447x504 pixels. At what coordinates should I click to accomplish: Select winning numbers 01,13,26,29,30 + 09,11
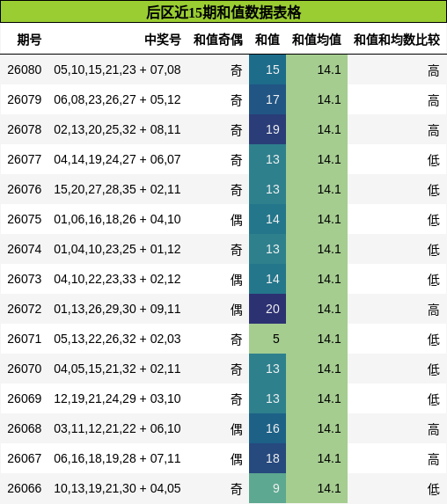pyautogui.click(x=117, y=309)
